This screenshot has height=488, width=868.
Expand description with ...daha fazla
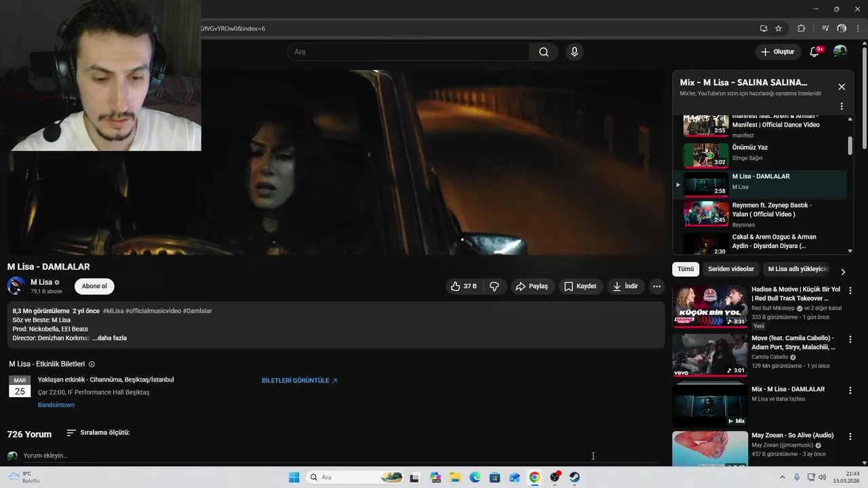[109, 338]
